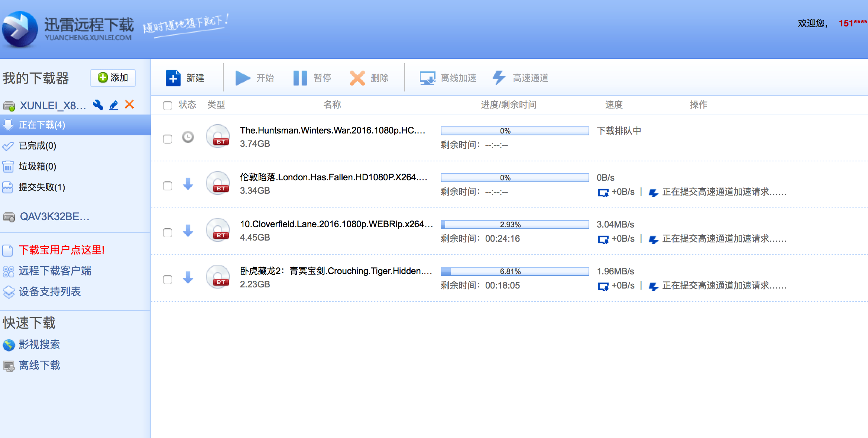Click the BT disc icon for London Has Fallen
This screenshot has height=438, width=868.
coord(218,183)
